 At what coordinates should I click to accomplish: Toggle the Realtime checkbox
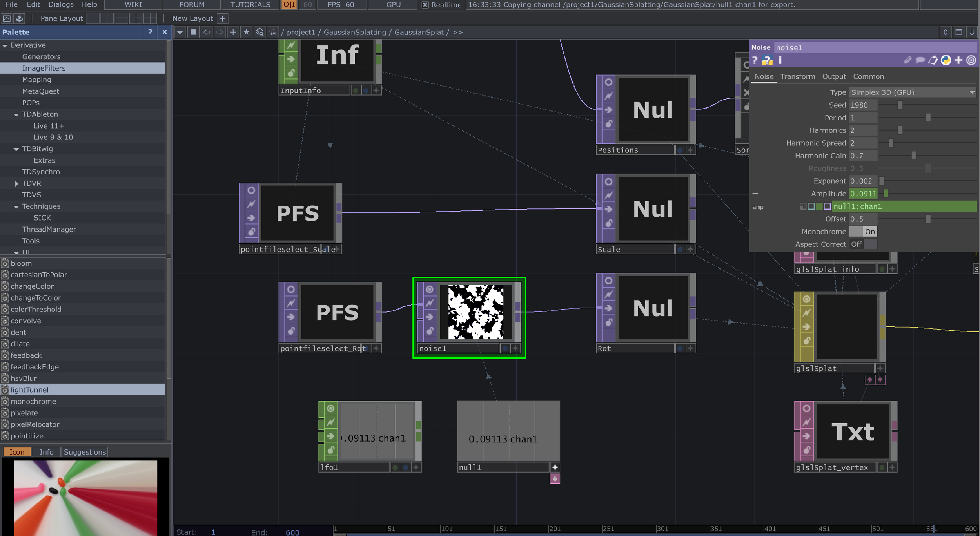click(x=425, y=5)
